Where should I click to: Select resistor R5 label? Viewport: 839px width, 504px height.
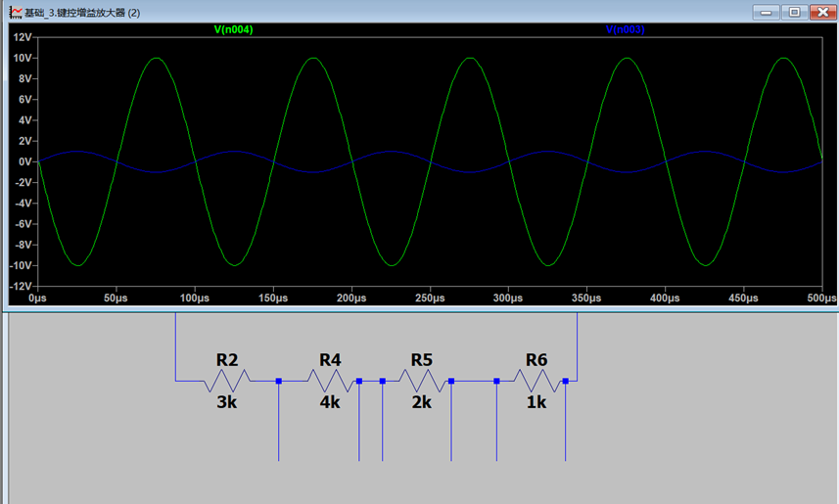click(x=422, y=360)
